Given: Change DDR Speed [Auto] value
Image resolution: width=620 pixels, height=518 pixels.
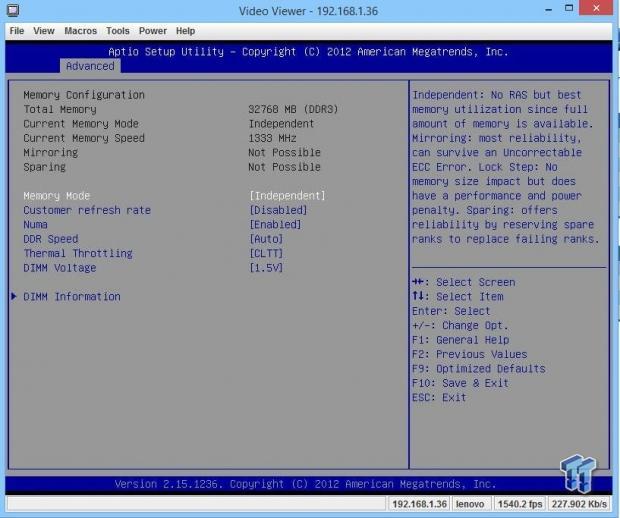Looking at the screenshot, I should (266, 239).
